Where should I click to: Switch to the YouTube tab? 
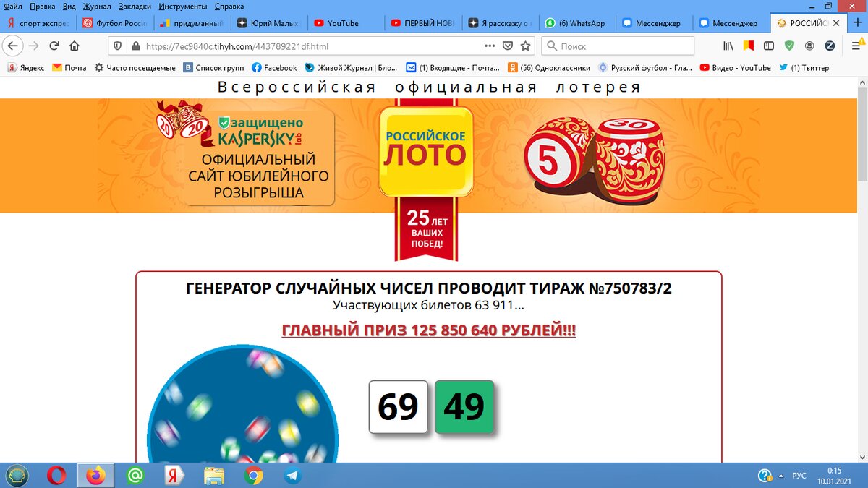pyautogui.click(x=346, y=23)
